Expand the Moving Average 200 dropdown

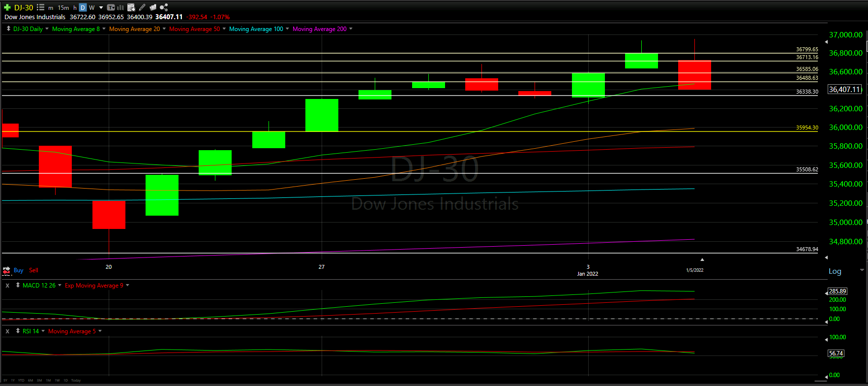click(x=350, y=29)
